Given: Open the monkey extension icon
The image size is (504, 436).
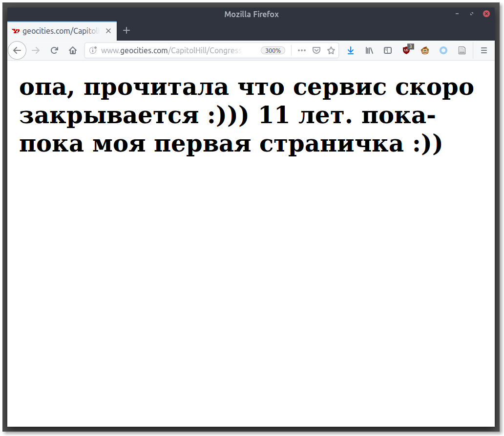Looking at the screenshot, I should click(x=425, y=50).
